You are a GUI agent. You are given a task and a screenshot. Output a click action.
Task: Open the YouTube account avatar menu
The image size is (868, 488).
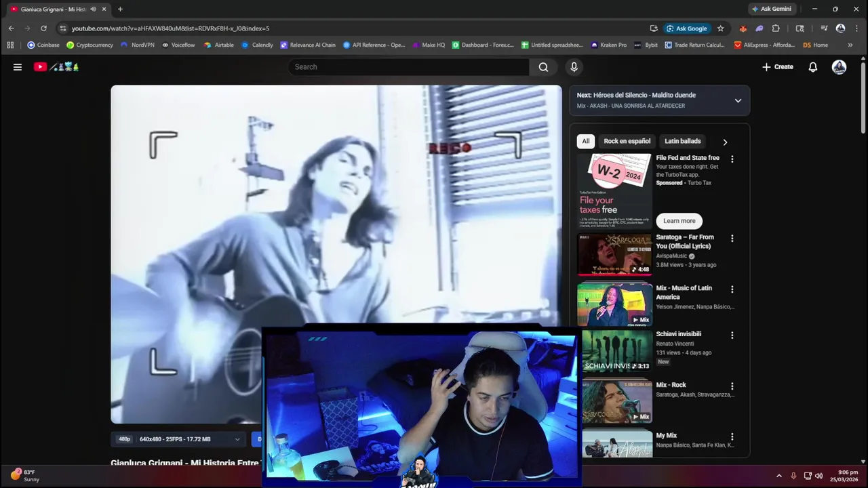point(839,67)
